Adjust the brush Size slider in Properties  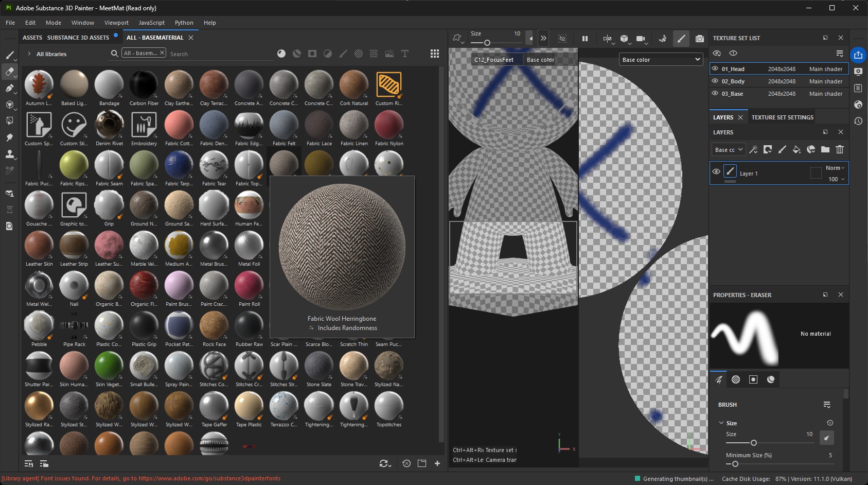coord(753,443)
